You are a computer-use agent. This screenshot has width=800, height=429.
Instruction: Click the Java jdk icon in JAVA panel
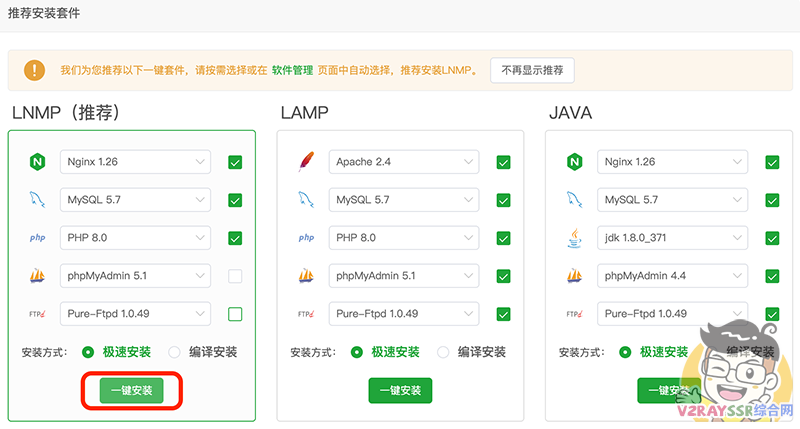575,238
